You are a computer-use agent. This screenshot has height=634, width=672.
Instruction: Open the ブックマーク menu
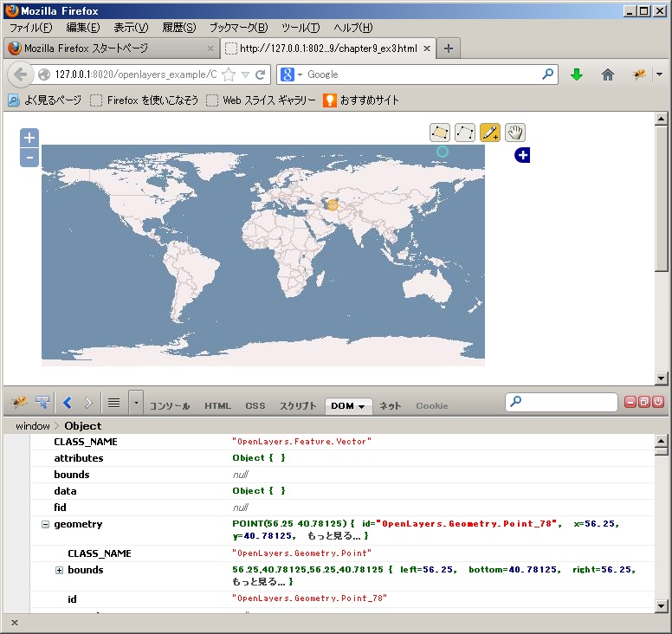point(238,28)
